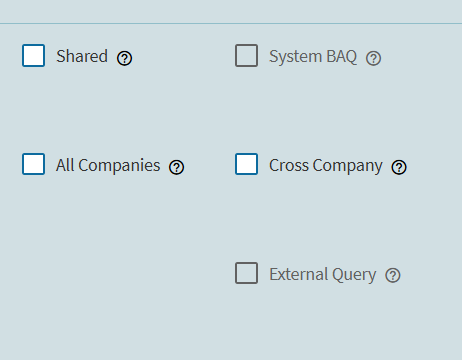
Task: Click help icon next to External Query
Action: coord(393,276)
